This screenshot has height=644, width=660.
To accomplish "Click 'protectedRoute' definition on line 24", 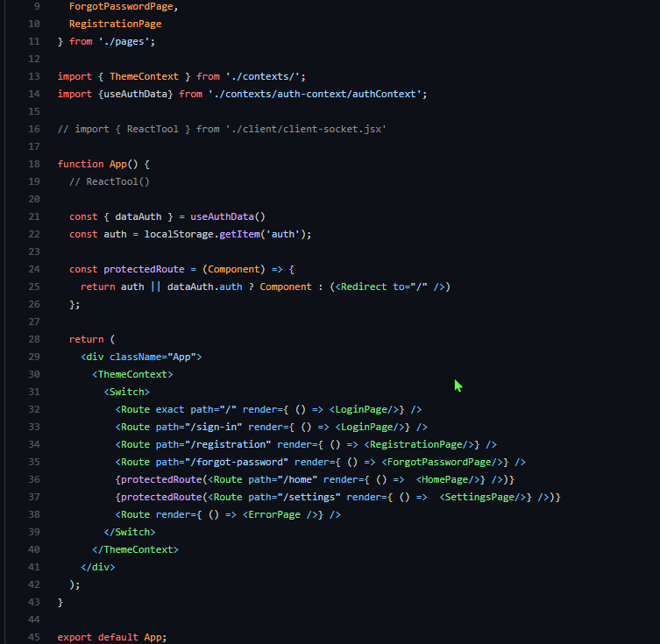I will [x=144, y=269].
